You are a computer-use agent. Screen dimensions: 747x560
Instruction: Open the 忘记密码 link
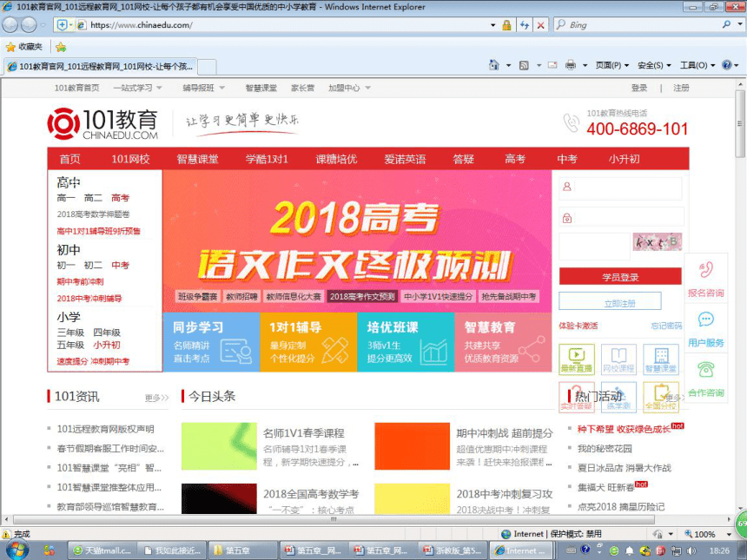tap(666, 326)
